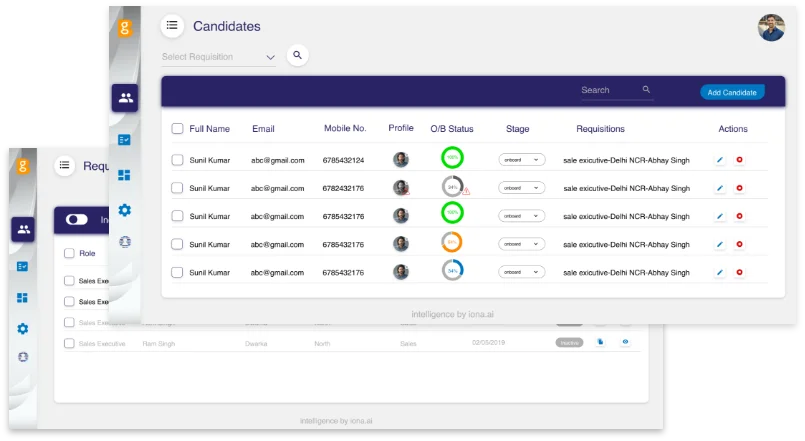Viewport: 805px width, 441px height.
Task: Delete candidate with mobile 6782432176
Action: pos(739,188)
